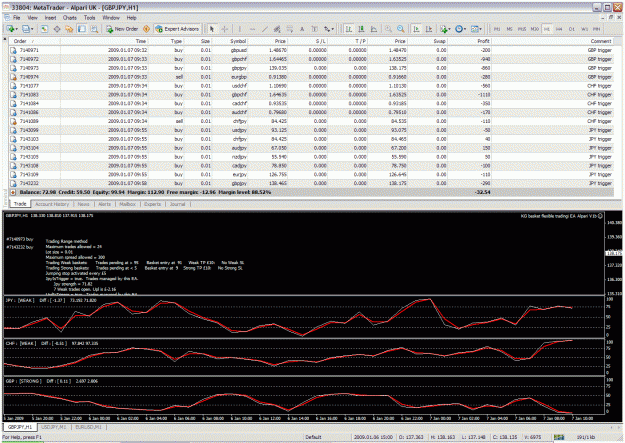
Task: Open the View menu
Action: (32, 18)
